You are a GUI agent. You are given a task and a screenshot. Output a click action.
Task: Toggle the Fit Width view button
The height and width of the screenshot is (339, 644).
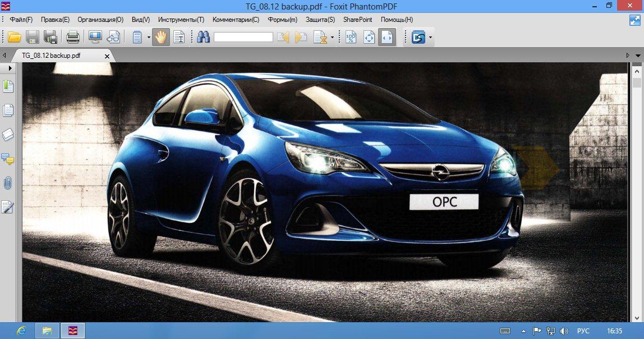pyautogui.click(x=387, y=38)
